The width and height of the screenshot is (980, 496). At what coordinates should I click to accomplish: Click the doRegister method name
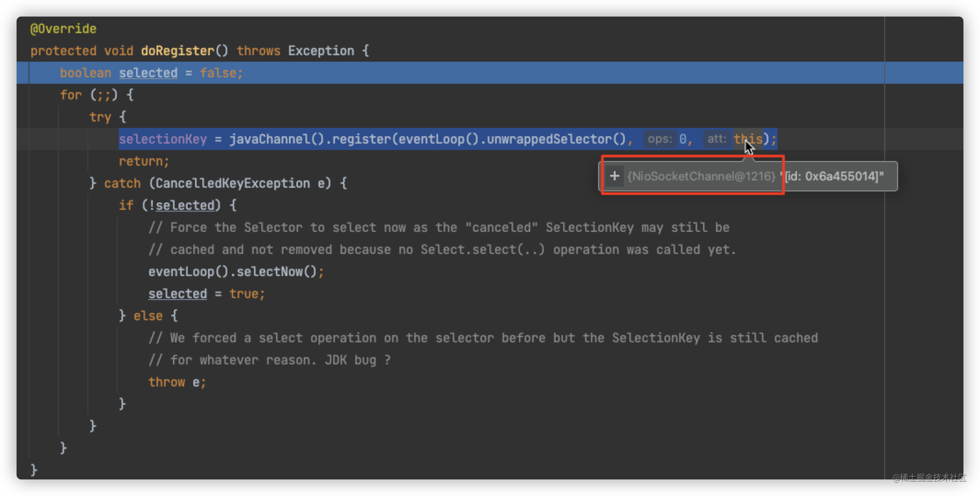click(x=178, y=51)
